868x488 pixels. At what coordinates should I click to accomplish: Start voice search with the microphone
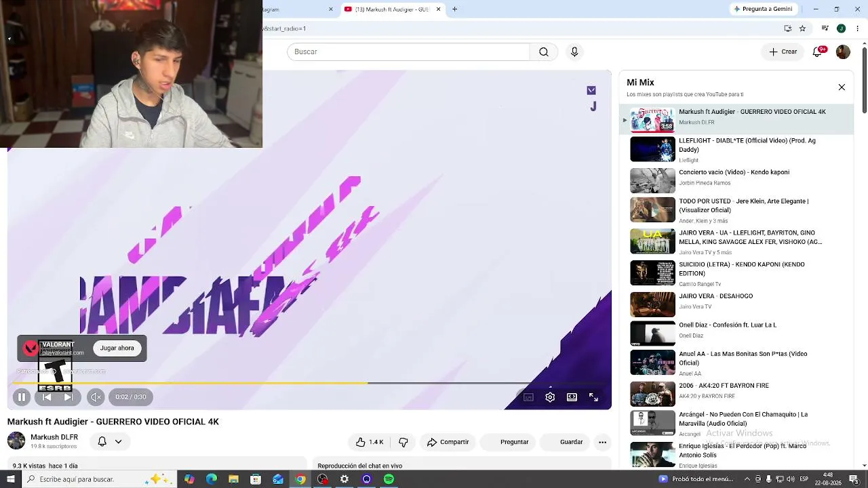(x=574, y=52)
